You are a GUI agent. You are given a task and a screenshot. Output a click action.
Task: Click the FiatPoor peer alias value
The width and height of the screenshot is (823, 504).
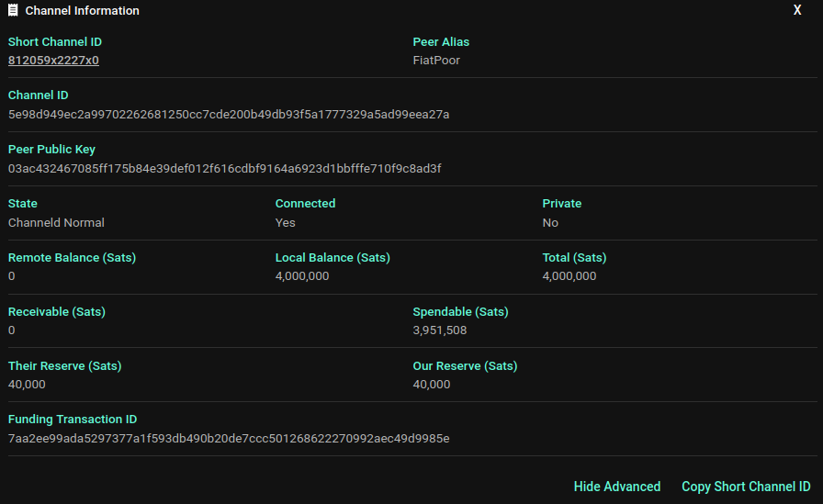pos(436,61)
